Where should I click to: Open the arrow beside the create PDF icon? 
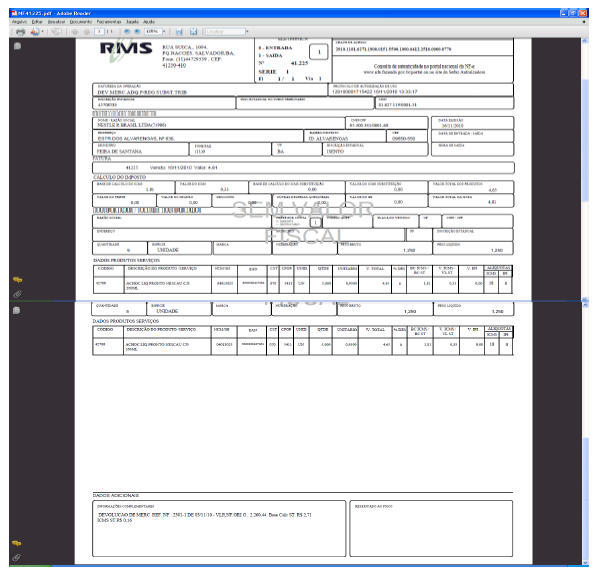click(x=42, y=32)
